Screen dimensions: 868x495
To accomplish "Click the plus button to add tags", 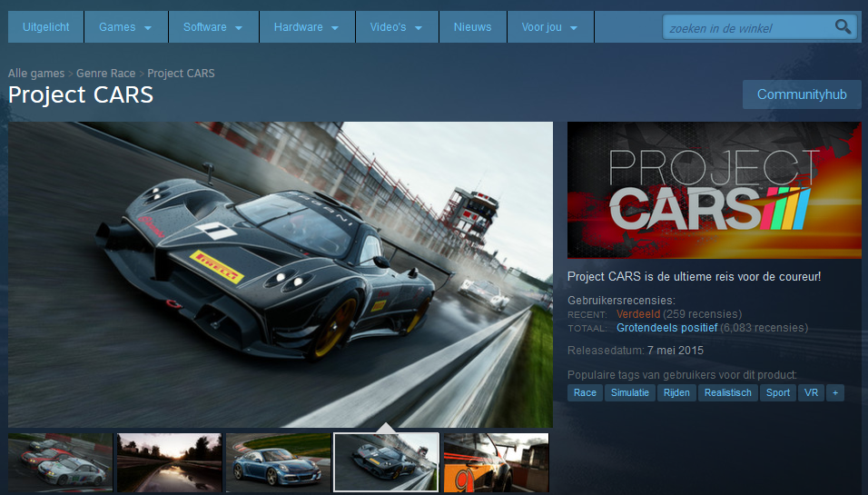I will [x=835, y=392].
